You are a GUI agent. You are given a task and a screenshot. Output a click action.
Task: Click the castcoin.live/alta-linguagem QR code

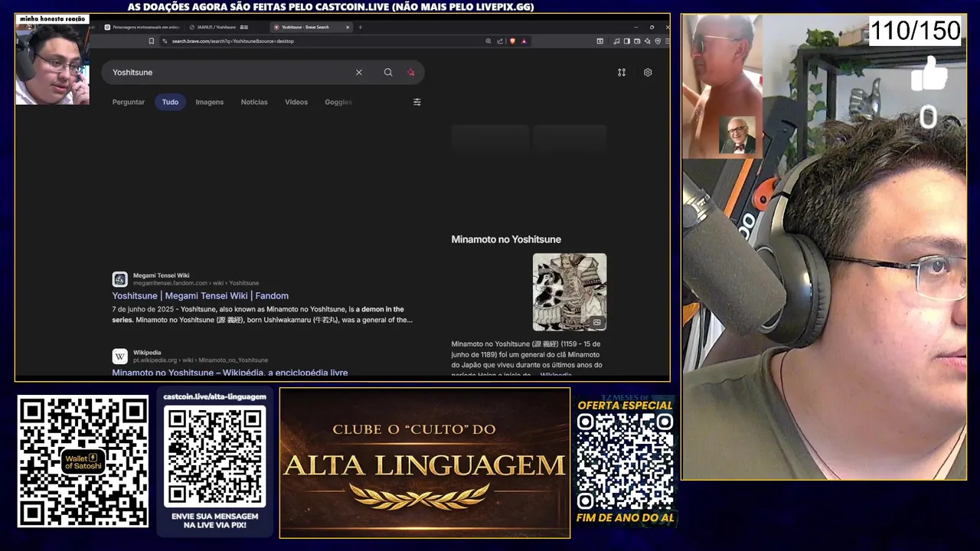point(215,457)
